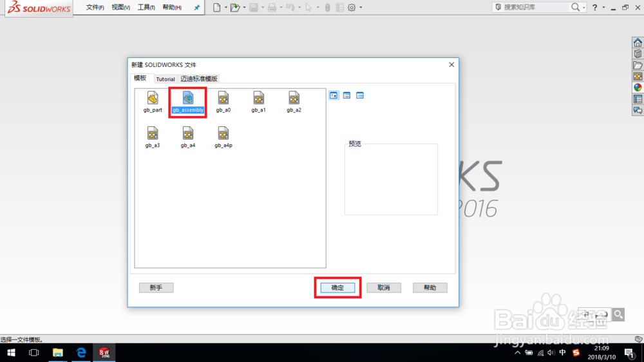
Task: Switch to the Tutorial tab
Action: [166, 79]
